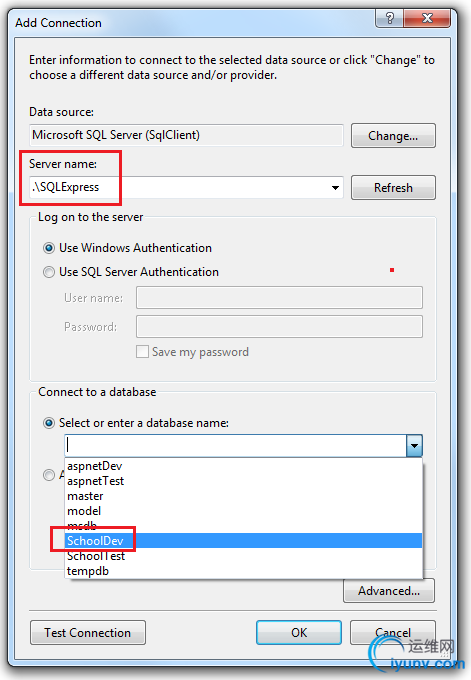Viewport: 471px width, 680px height.
Task: Click the Change... data source button
Action: [393, 136]
